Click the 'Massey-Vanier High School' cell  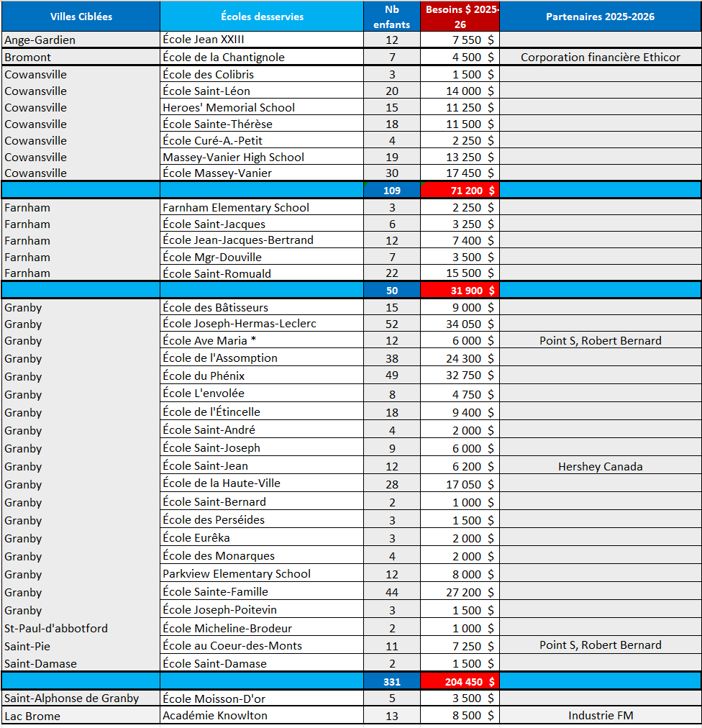262,157
